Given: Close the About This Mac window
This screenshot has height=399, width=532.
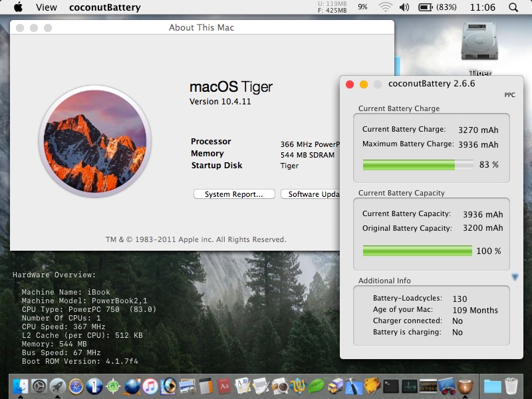Looking at the screenshot, I should 20,28.
